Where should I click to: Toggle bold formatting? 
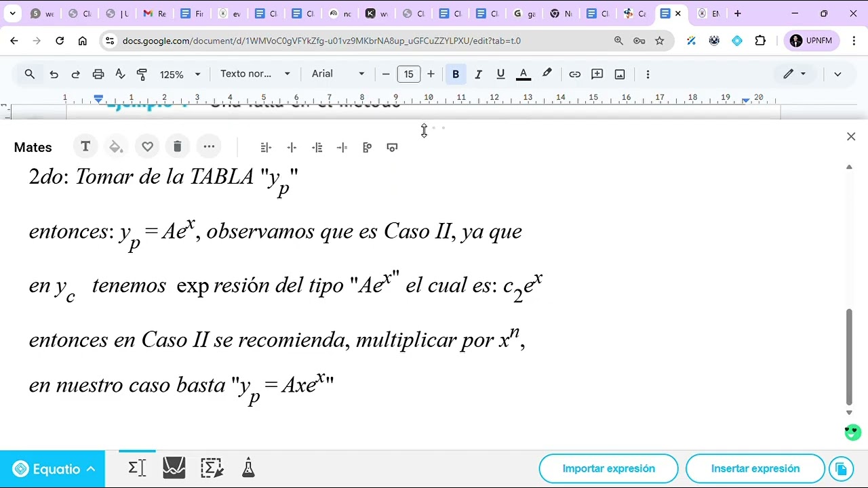(456, 74)
